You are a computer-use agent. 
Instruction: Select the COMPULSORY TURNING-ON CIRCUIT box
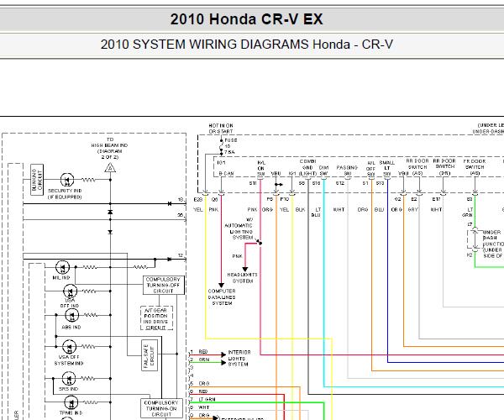tap(161, 408)
